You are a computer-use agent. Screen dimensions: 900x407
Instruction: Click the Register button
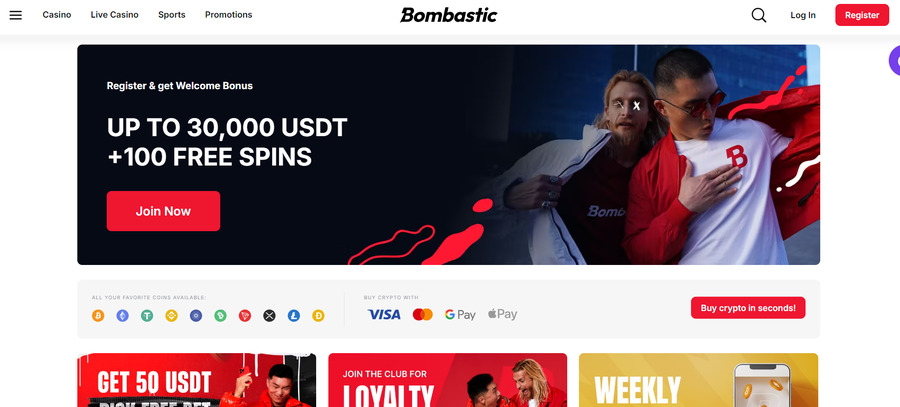point(862,15)
